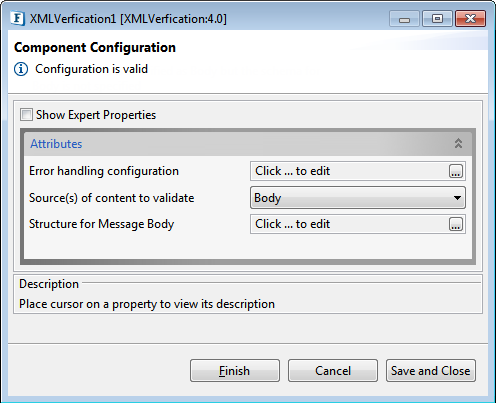Viewport: 496px width, 403px height.
Task: Click the Fiorano application icon in title bar
Action: 17,19
